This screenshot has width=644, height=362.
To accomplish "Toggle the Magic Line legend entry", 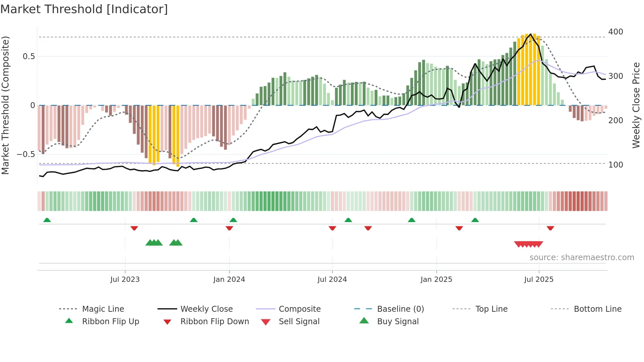I will click(x=103, y=309).
